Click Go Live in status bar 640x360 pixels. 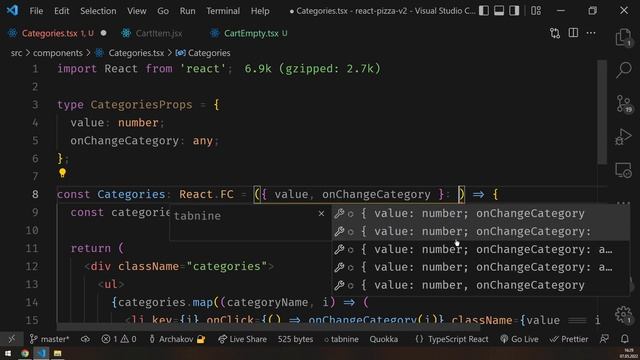pos(519,339)
